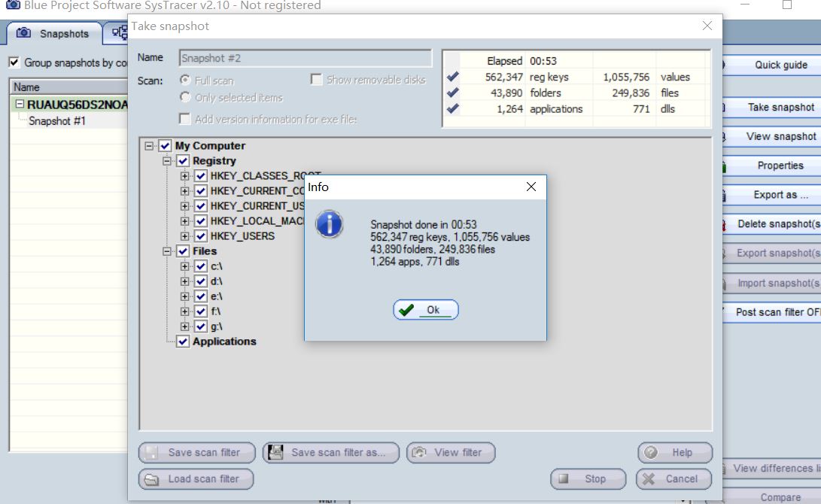Uncheck the d:\ drive checkbox

tap(201, 281)
